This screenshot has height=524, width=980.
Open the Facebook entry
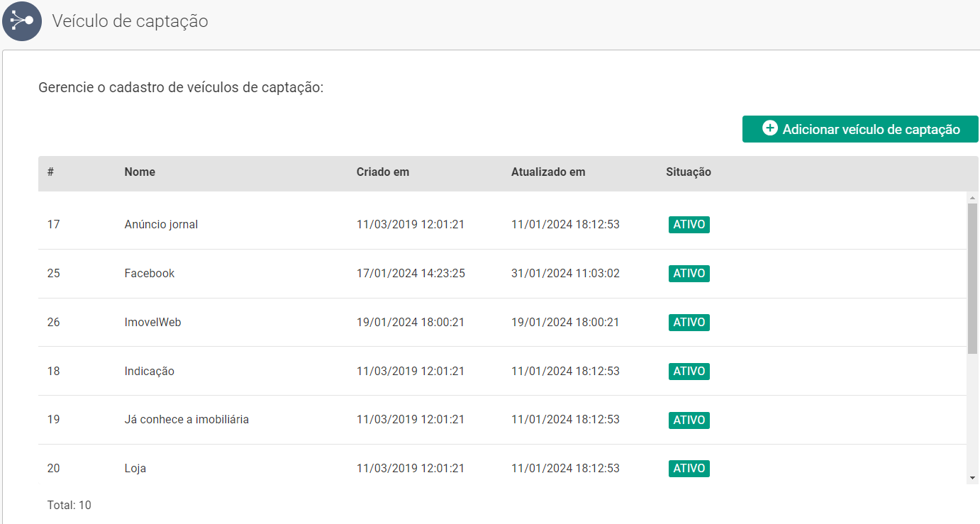coord(149,274)
